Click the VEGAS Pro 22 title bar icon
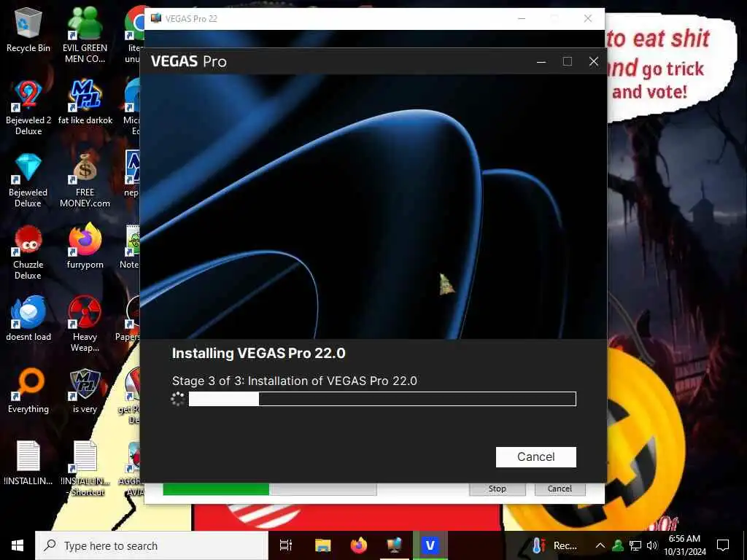Viewport: 747px width, 560px height. [156, 18]
